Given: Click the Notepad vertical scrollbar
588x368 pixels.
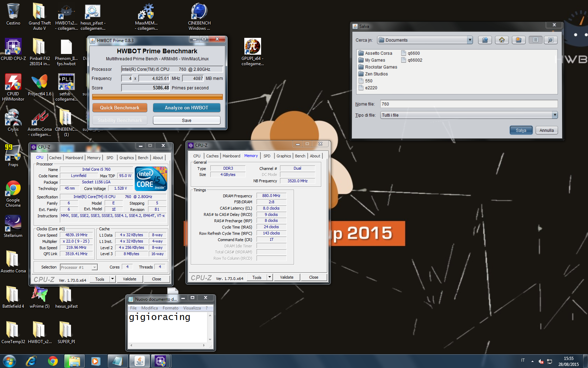Looking at the screenshot, I should tap(210, 327).
